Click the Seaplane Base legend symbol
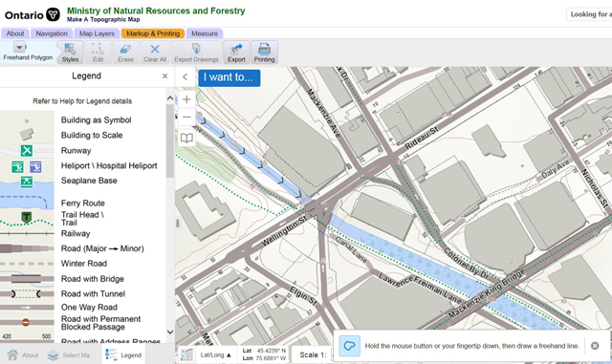This screenshot has width=612, height=364. [x=27, y=182]
